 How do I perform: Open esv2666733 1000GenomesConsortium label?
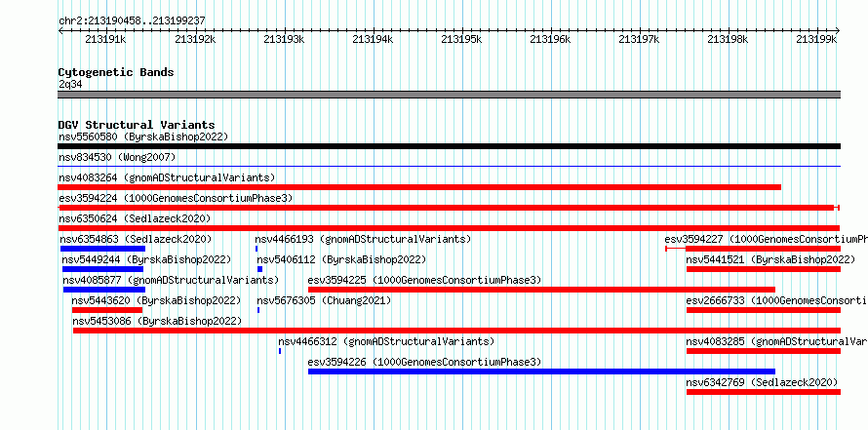tap(776, 300)
